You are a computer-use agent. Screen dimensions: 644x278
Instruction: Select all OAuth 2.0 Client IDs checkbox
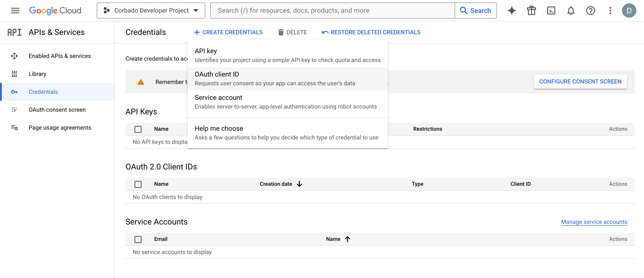[x=138, y=184]
